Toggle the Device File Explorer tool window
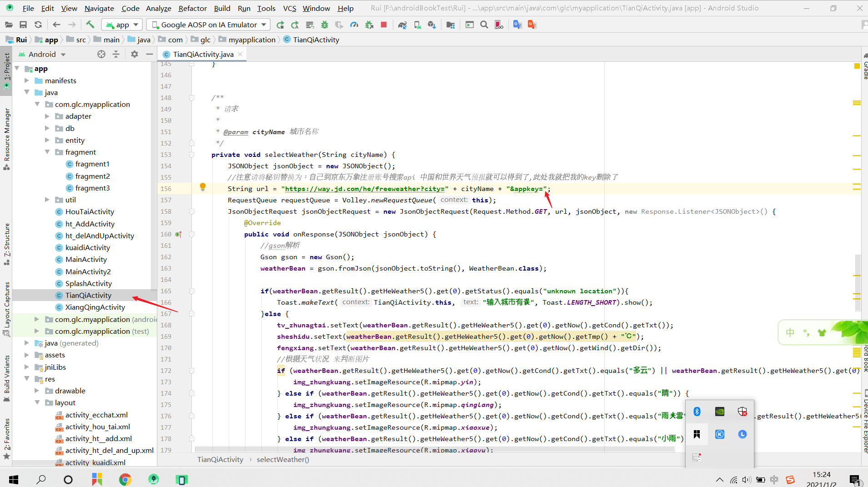This screenshot has width=868, height=487. click(865, 421)
